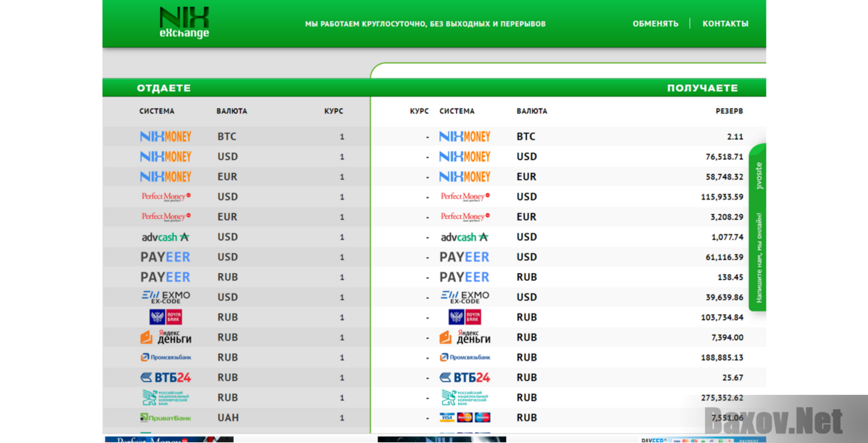The width and height of the screenshot is (868, 443).
Task: Select NixMoney EUR in the Отдаете column
Action: (x=236, y=177)
